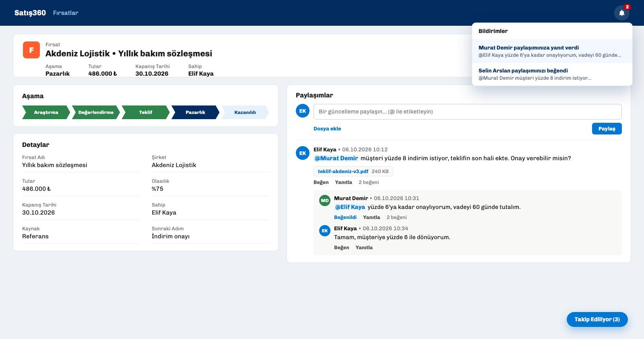Open the Murat Demir reply notification
The width and height of the screenshot is (644, 339).
[552, 51]
